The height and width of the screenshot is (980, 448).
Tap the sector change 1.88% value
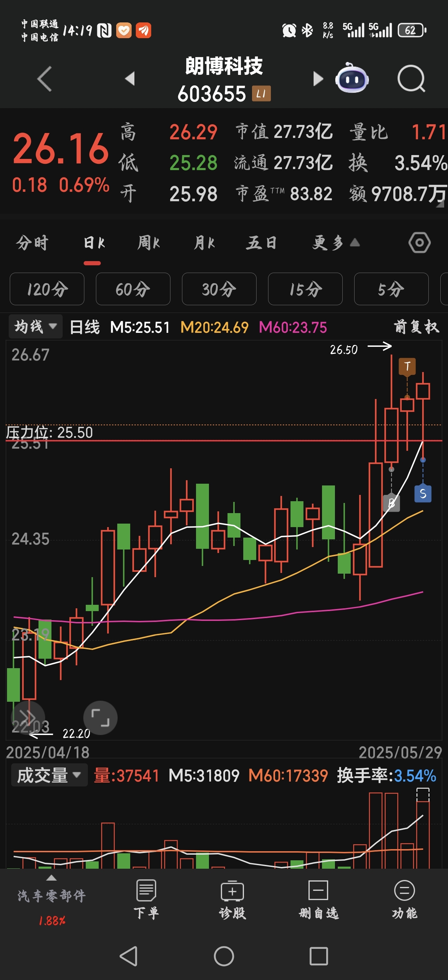pos(52,920)
